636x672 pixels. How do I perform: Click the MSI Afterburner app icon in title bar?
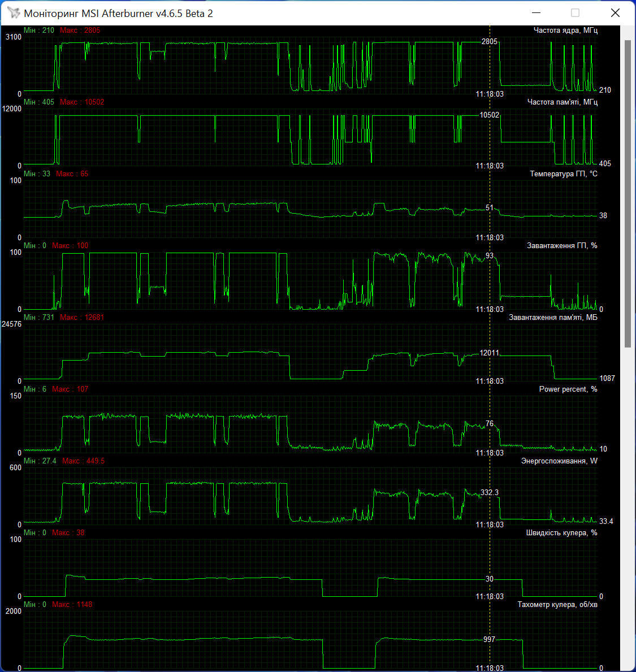(14, 13)
